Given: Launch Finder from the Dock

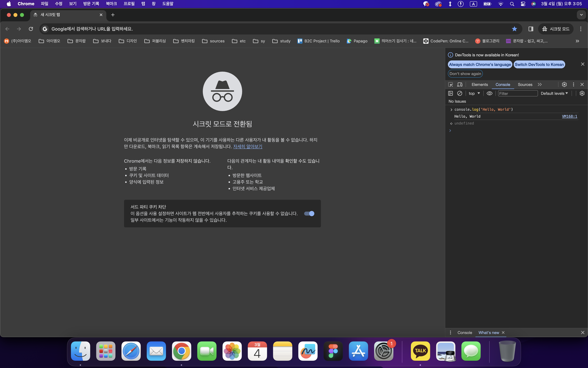Looking at the screenshot, I should [x=80, y=351].
